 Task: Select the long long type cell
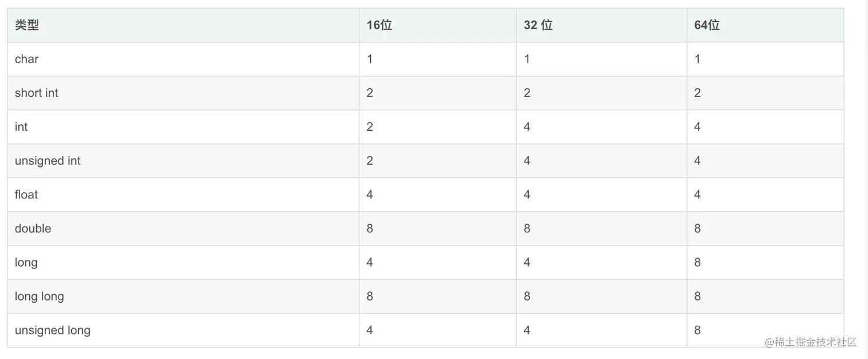coord(40,296)
